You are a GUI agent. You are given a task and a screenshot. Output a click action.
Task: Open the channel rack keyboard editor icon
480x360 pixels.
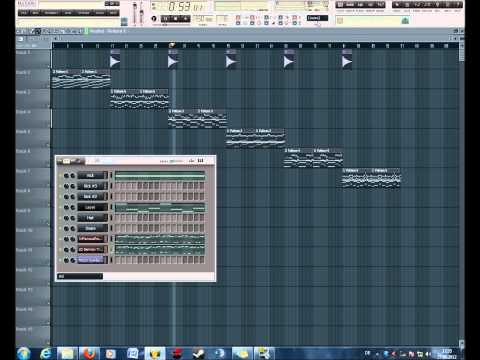coord(191,161)
